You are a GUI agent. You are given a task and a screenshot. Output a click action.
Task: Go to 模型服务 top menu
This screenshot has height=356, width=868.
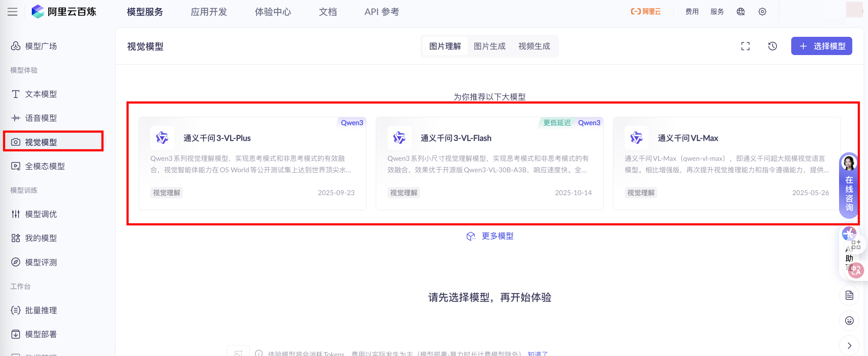(145, 12)
